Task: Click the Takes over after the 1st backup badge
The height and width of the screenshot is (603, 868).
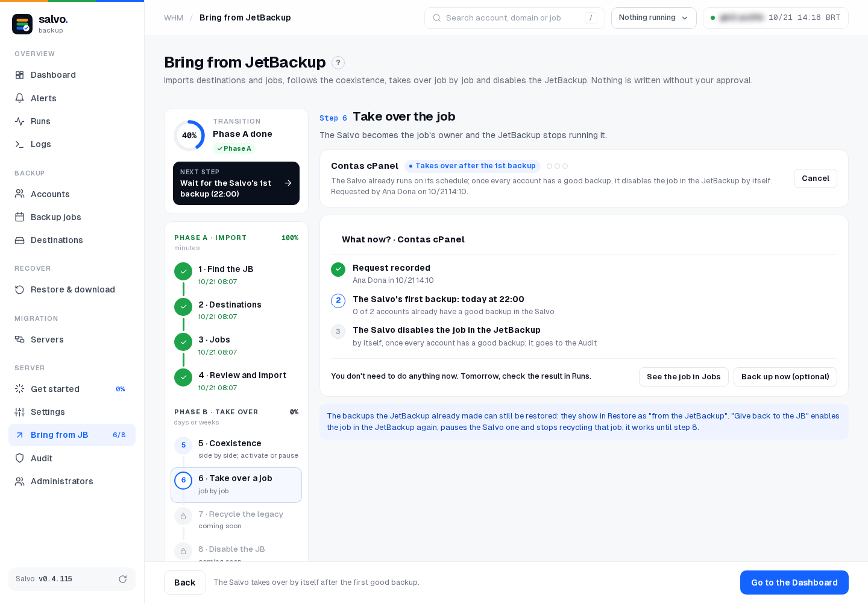Action: click(472, 166)
